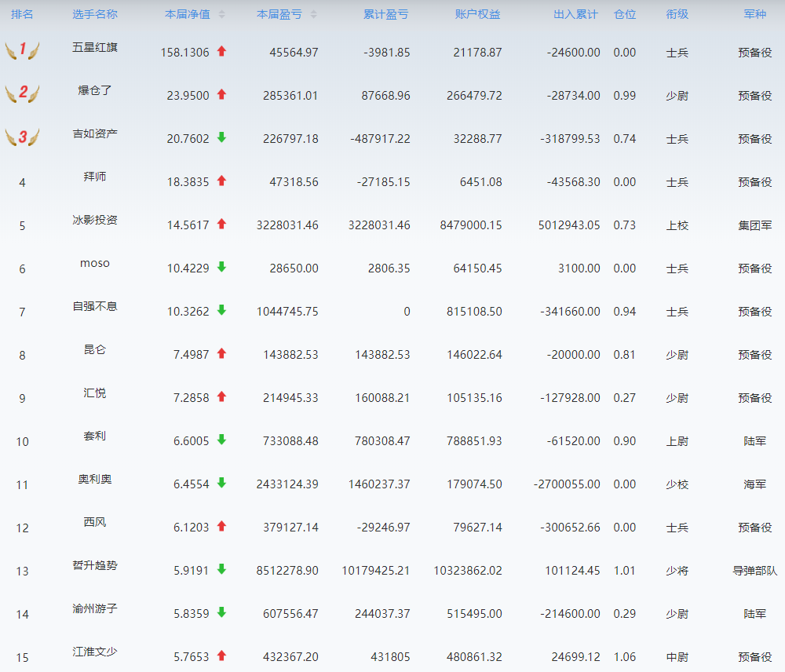Open player 哲升趋势

[95, 566]
